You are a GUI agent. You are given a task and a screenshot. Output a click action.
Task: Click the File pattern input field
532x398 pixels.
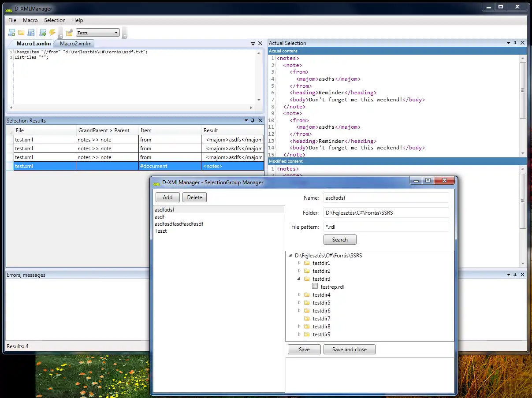(x=386, y=227)
